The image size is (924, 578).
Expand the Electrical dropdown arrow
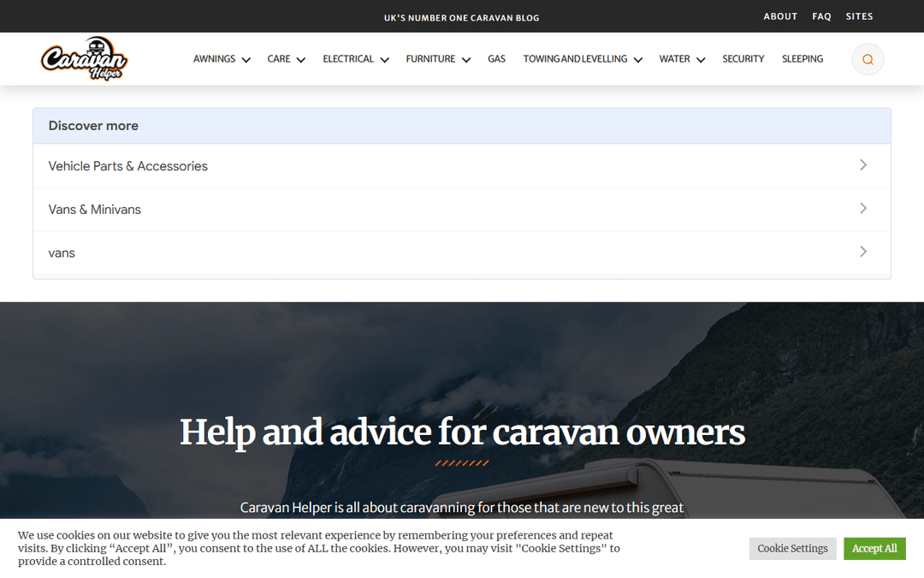385,60
